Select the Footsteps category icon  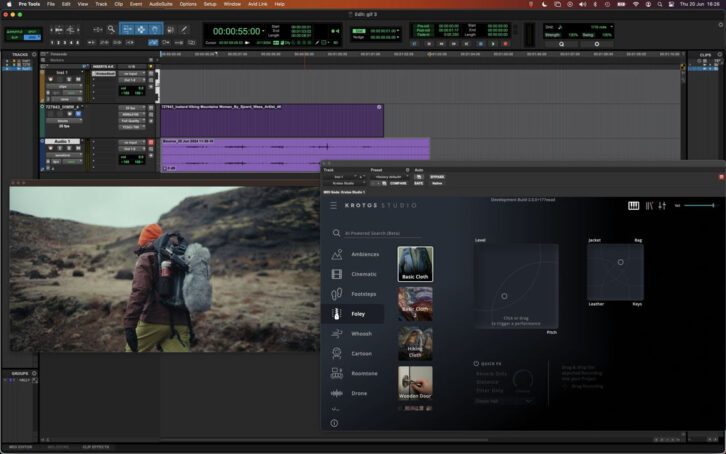point(337,294)
